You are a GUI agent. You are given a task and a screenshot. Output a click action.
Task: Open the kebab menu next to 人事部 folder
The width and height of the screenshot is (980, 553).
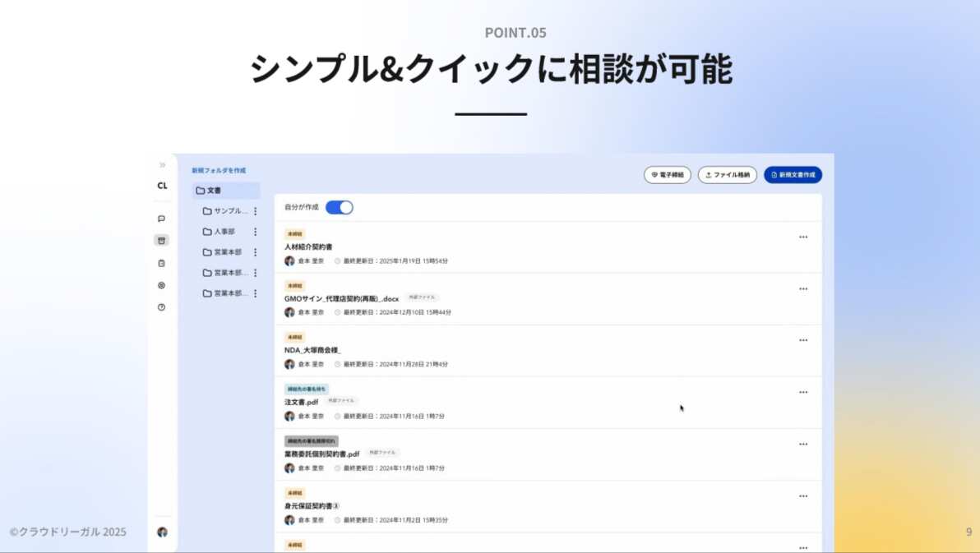(255, 232)
